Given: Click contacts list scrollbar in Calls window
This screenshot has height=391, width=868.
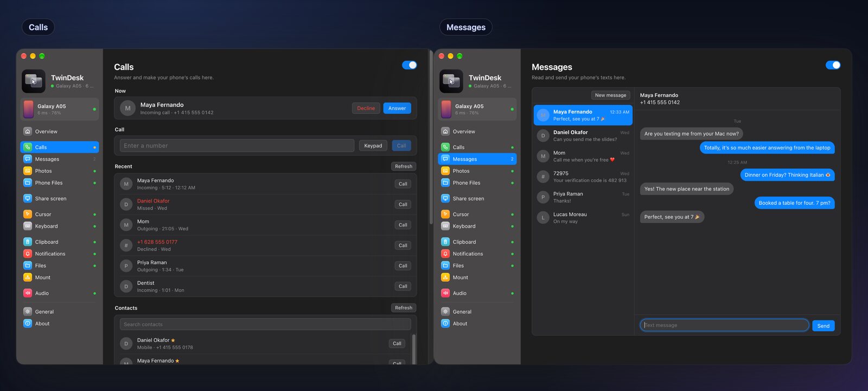Looking at the screenshot, I should point(414,349).
